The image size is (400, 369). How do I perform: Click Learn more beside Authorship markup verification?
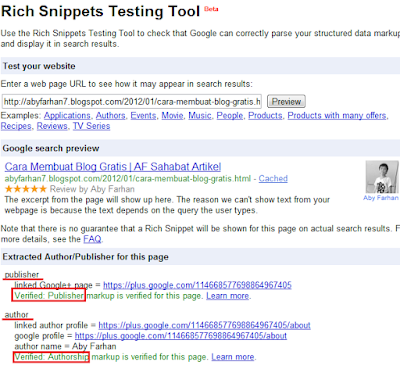(x=233, y=357)
